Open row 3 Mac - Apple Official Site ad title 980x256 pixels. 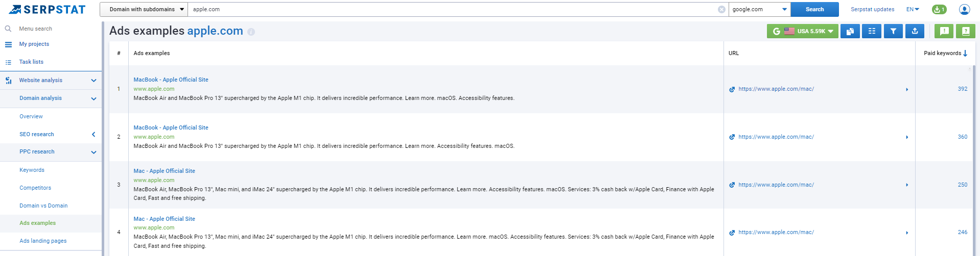pos(164,171)
